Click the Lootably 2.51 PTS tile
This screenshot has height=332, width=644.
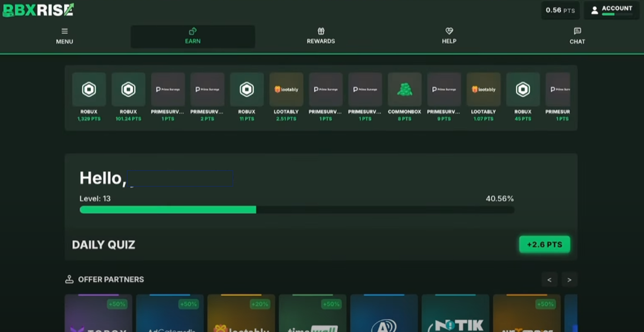(x=286, y=90)
